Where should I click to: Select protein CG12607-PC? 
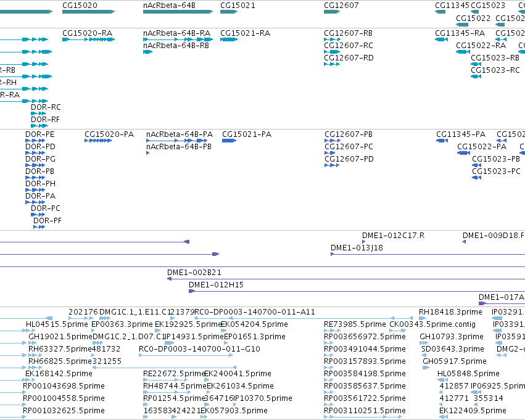coord(330,153)
